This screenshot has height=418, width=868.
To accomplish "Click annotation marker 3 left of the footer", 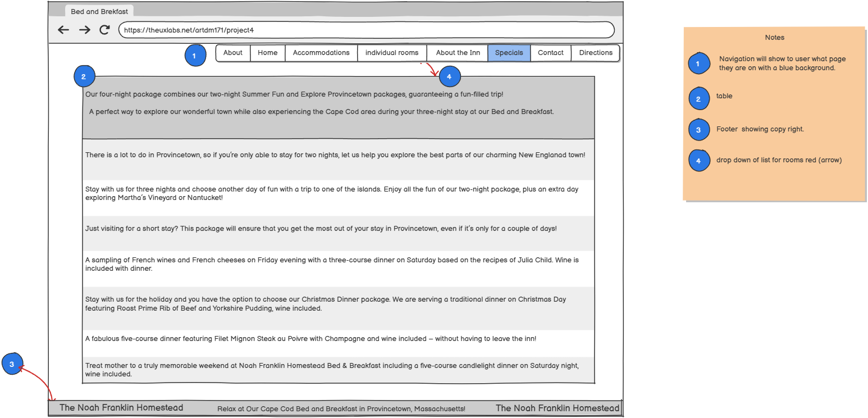I will [12, 364].
